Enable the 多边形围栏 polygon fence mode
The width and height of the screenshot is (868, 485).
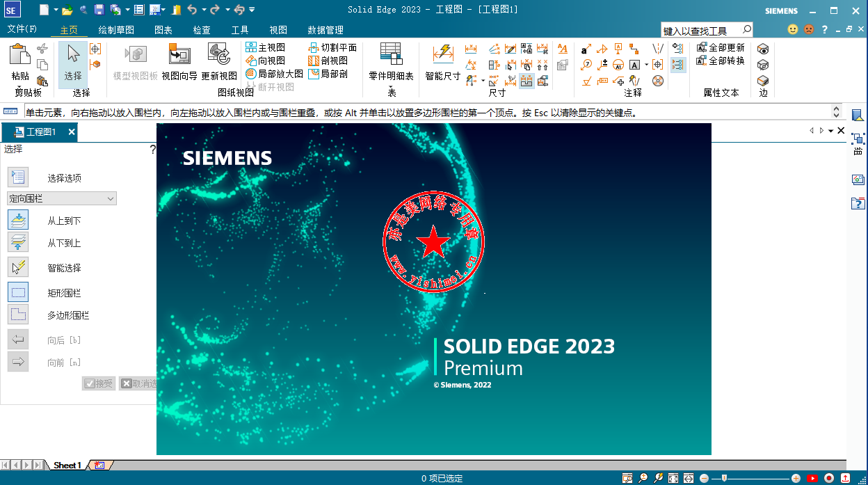tap(18, 315)
